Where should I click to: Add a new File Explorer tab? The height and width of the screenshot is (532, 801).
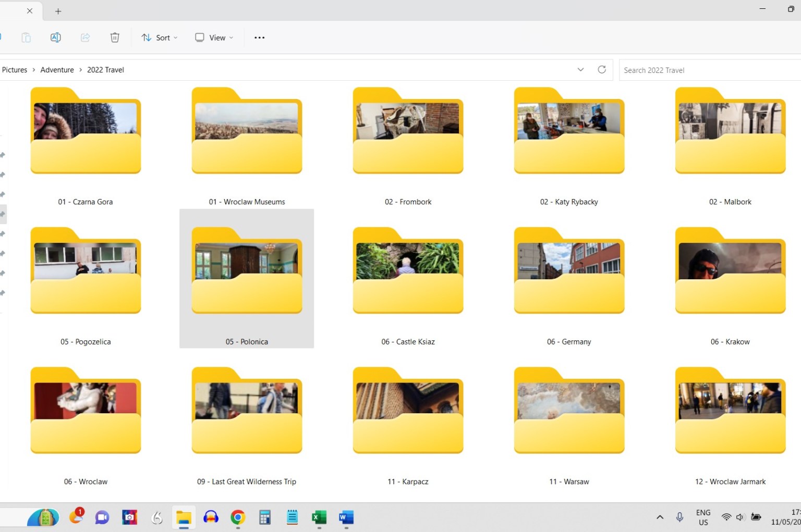[58, 11]
